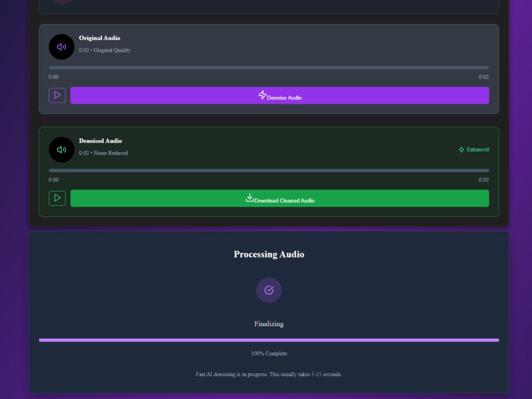Screen dimensions: 532x399
Task: Click the Processing Audio heading
Action: pyautogui.click(x=269, y=254)
